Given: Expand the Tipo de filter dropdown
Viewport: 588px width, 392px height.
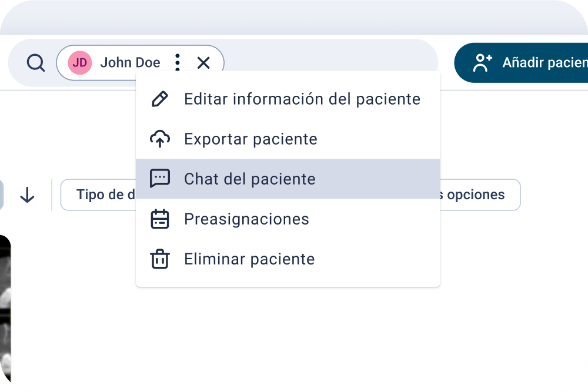Looking at the screenshot, I should pyautogui.click(x=99, y=195).
